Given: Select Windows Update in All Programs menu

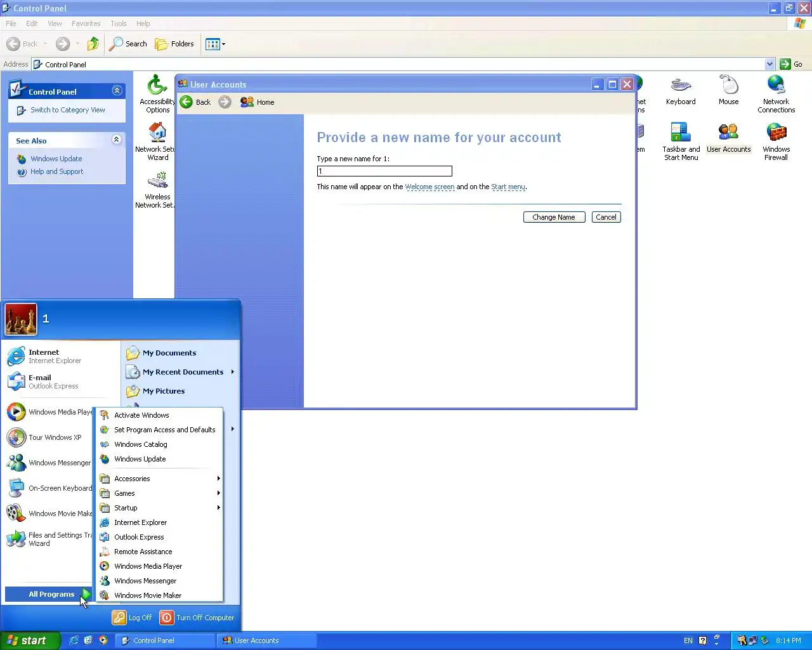Looking at the screenshot, I should point(159,459).
